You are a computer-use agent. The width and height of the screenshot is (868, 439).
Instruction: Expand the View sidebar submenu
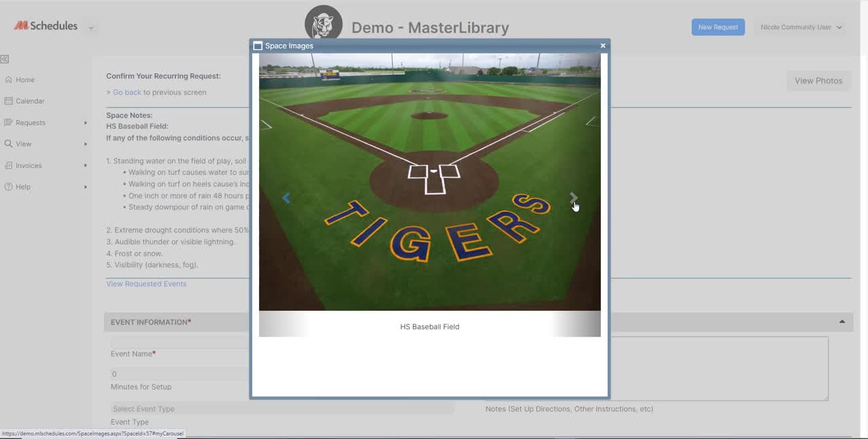point(85,144)
